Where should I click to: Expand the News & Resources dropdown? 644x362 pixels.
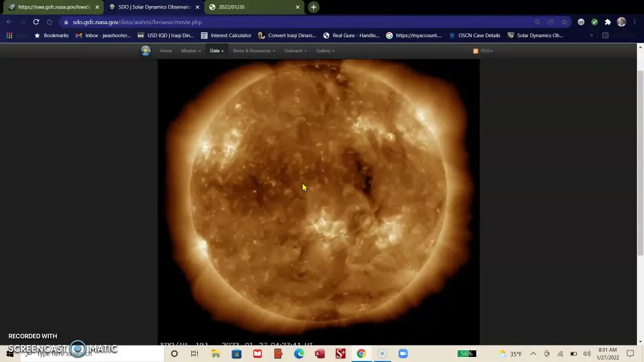[254, 51]
